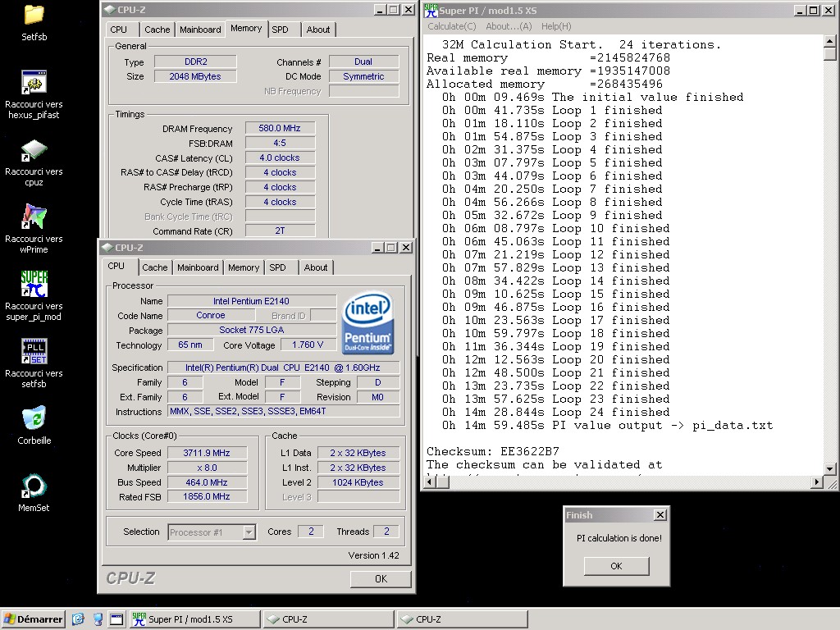Click the second quick launch icon in taskbar
Viewport: 840px width, 630px height.
point(98,619)
